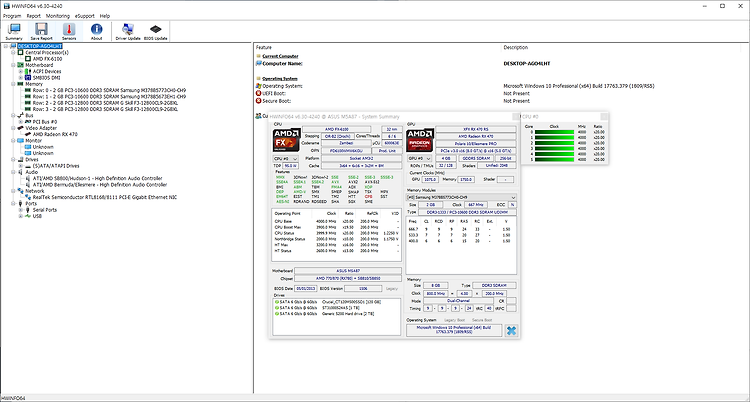The width and height of the screenshot is (750, 402).
Task: Click the Core 5 clock bar
Action: pos(554,159)
